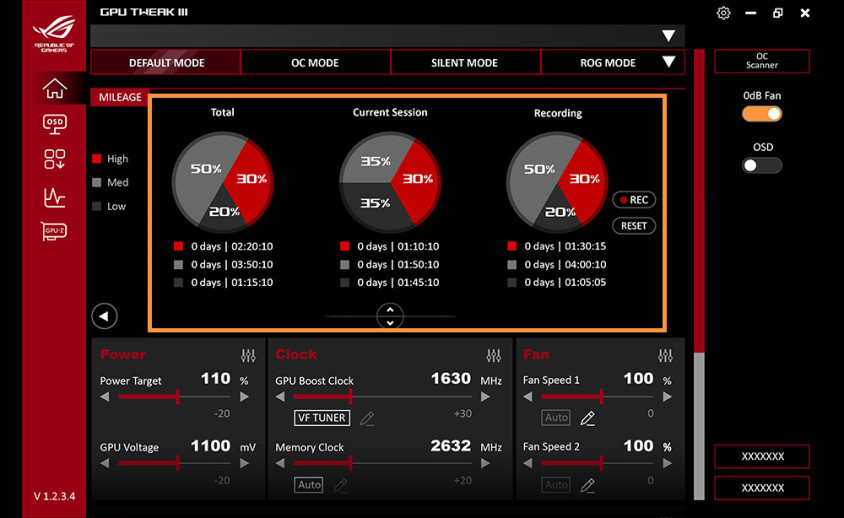844x518 pixels.
Task: Switch to OC MODE tab
Action: pyautogui.click(x=315, y=62)
